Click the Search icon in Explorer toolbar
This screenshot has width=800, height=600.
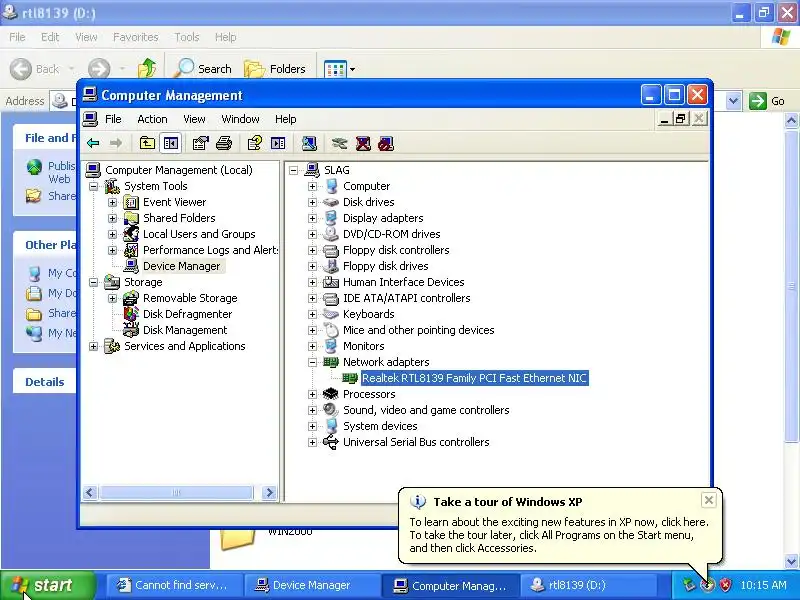pos(184,68)
